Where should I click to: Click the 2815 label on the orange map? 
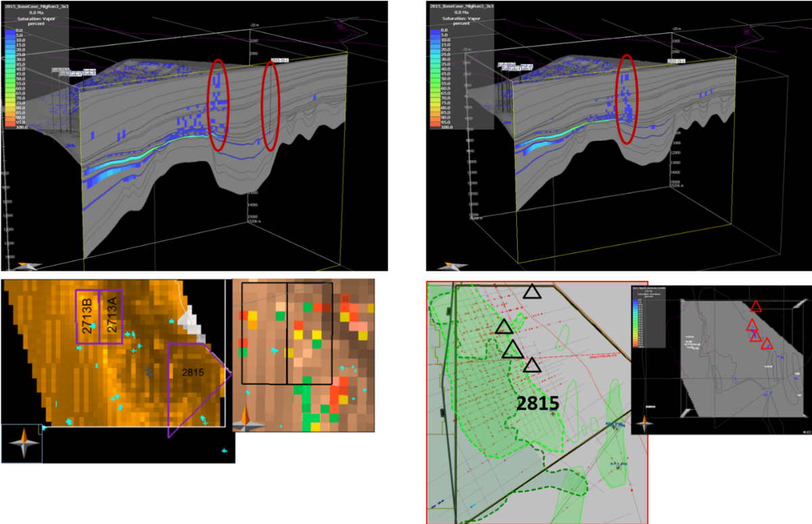pos(194,372)
